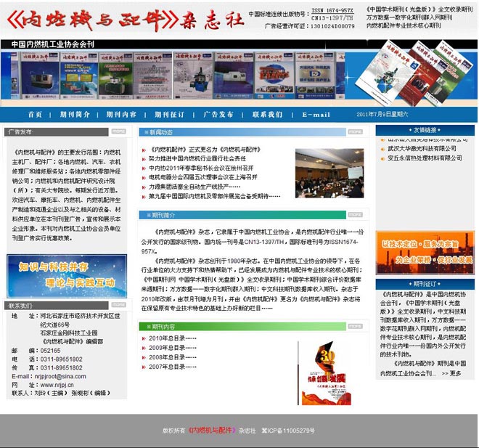Open 2010年总目录 link

[173, 338]
